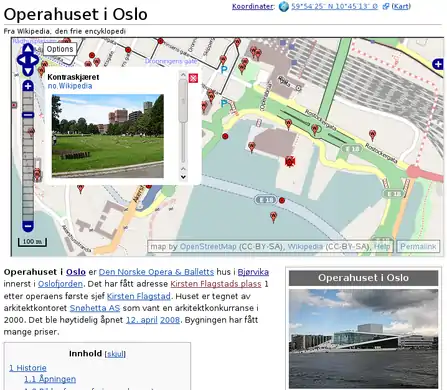
Task: Hide the Innhold table of contents
Action: (x=115, y=354)
